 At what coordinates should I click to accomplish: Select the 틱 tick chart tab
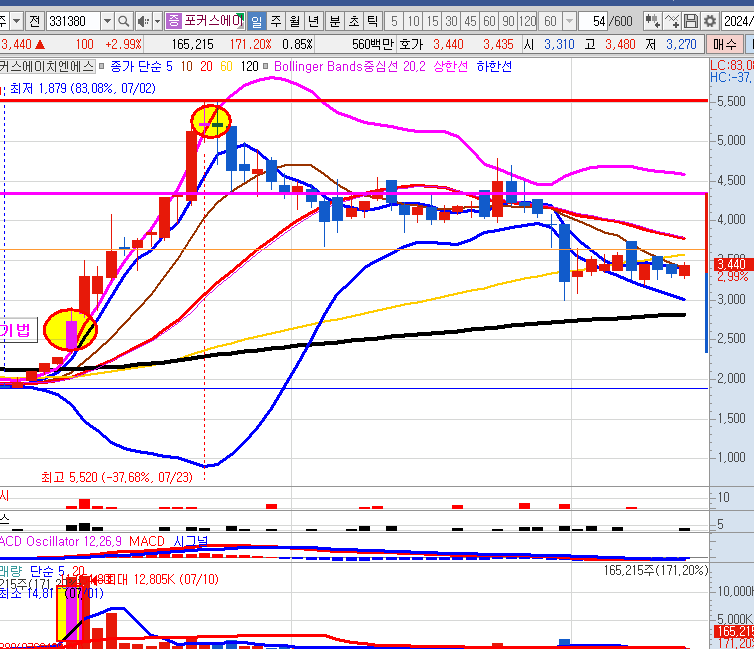click(x=372, y=21)
